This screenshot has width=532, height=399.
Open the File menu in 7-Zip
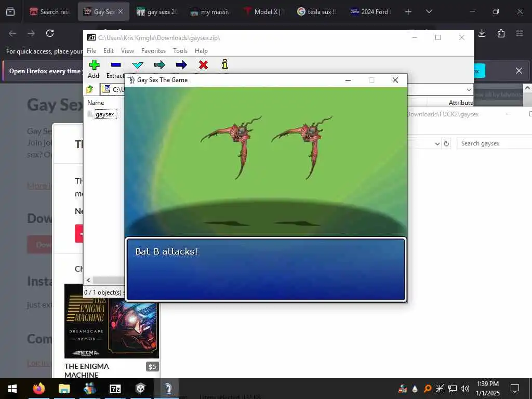[91, 51]
